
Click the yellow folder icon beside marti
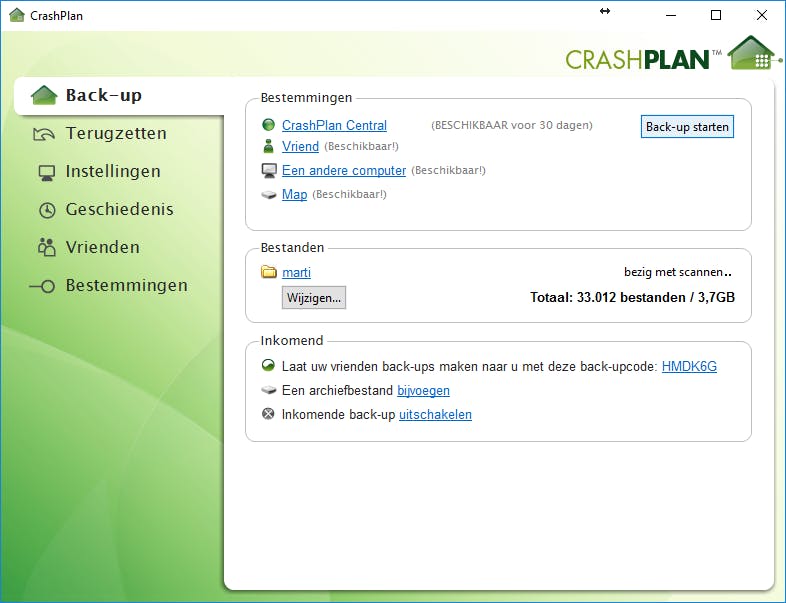pos(269,272)
